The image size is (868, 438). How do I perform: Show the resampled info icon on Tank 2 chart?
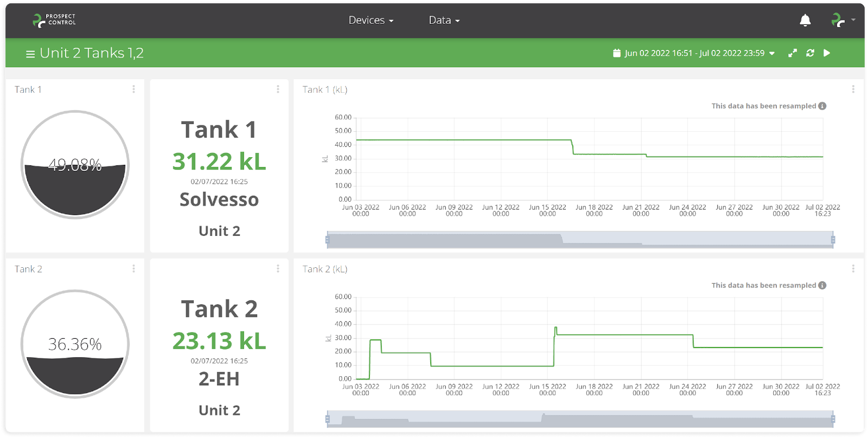[x=822, y=286]
